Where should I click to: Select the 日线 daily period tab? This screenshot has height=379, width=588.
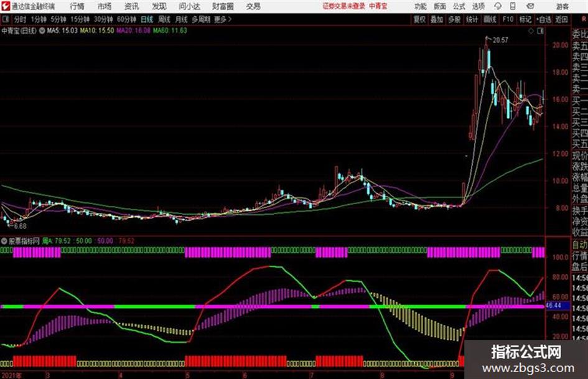(x=147, y=19)
